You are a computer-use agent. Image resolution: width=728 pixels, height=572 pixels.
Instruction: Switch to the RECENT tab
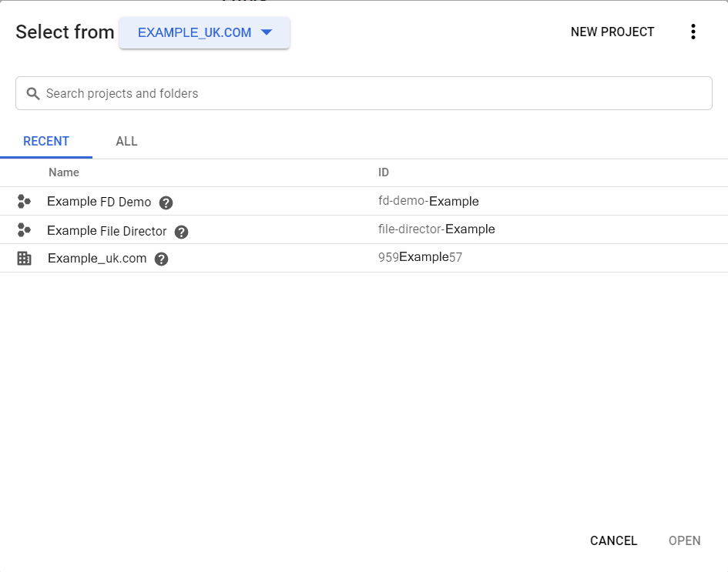pyautogui.click(x=46, y=142)
